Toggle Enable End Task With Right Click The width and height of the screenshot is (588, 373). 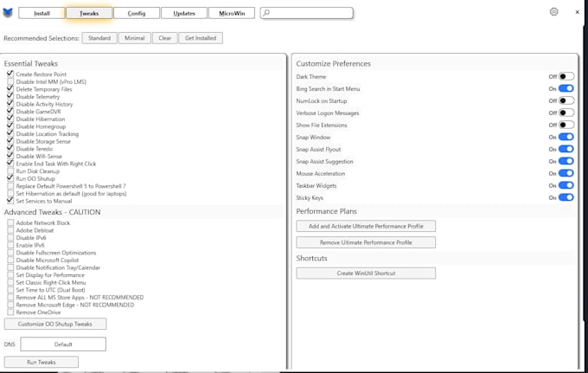(10, 164)
